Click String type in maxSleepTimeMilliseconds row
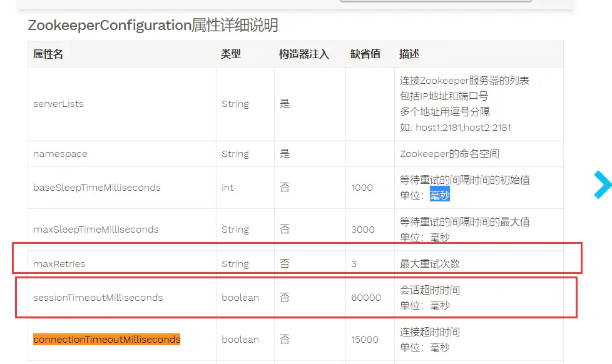Screen dimensions: 612x364 tap(235, 230)
